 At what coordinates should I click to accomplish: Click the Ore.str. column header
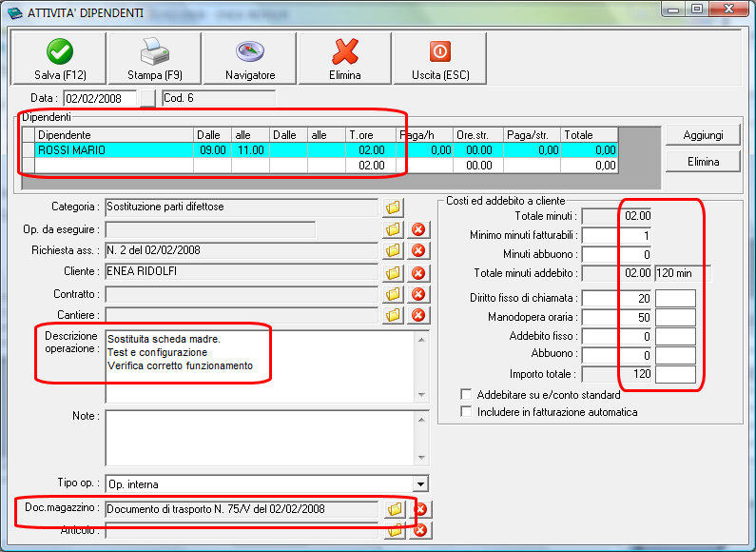point(478,135)
